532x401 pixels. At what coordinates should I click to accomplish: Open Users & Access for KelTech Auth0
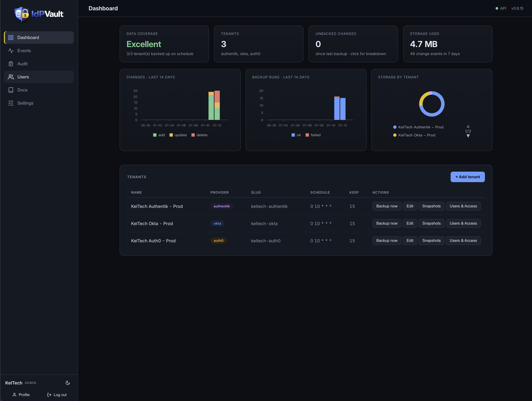pyautogui.click(x=463, y=241)
